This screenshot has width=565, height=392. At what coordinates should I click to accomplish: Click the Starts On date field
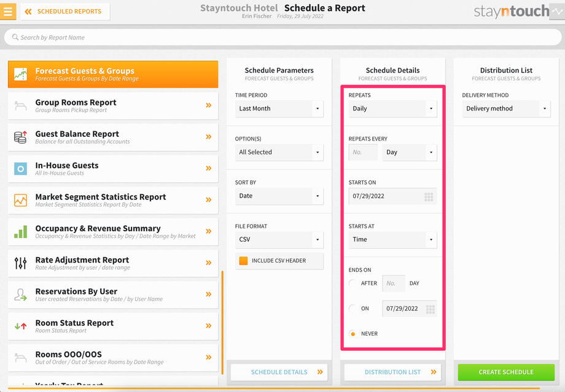[393, 196]
